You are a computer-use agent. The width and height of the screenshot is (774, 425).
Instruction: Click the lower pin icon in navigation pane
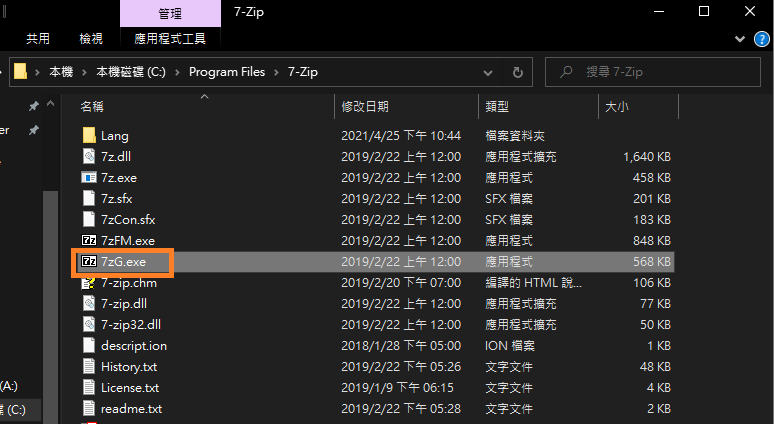[x=34, y=130]
